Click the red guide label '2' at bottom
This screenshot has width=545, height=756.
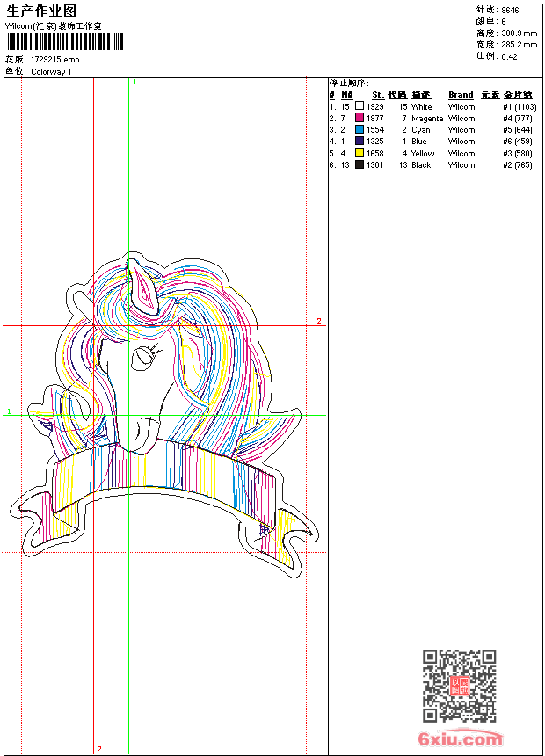coord(99,749)
